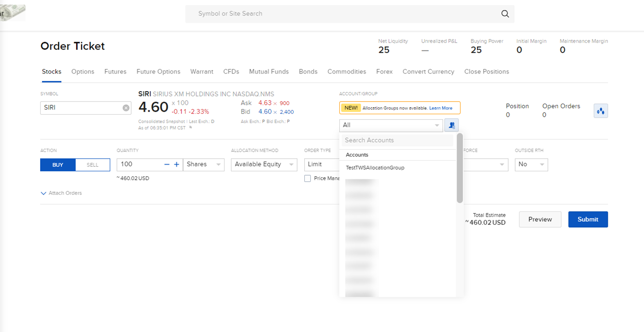
Task: Open the Limit order type dropdown
Action: point(322,164)
